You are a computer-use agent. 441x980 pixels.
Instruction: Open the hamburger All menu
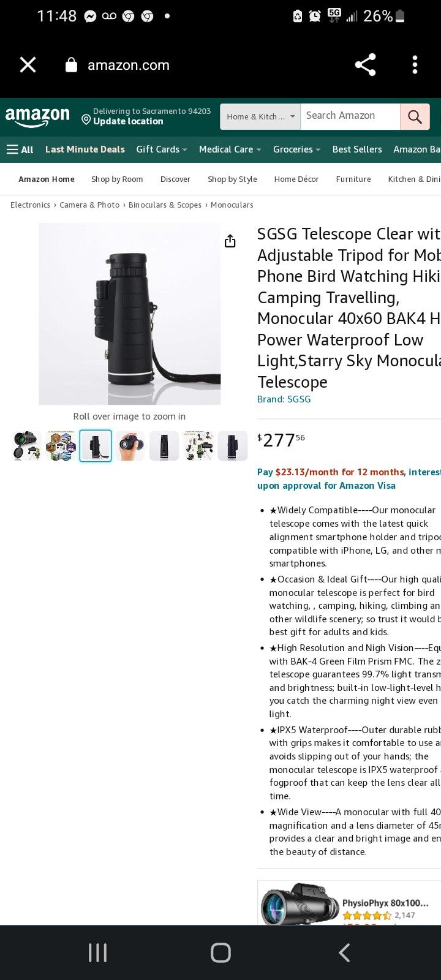tap(20, 149)
